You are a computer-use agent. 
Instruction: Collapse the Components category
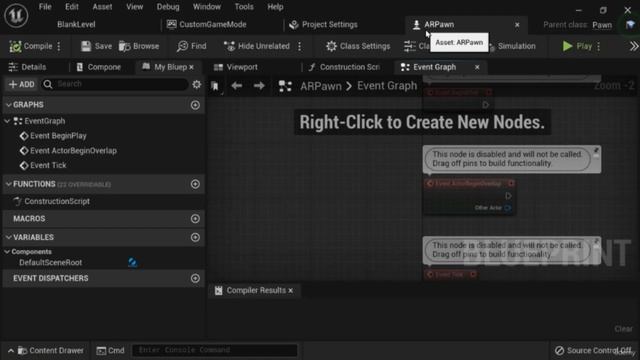[x=7, y=252]
